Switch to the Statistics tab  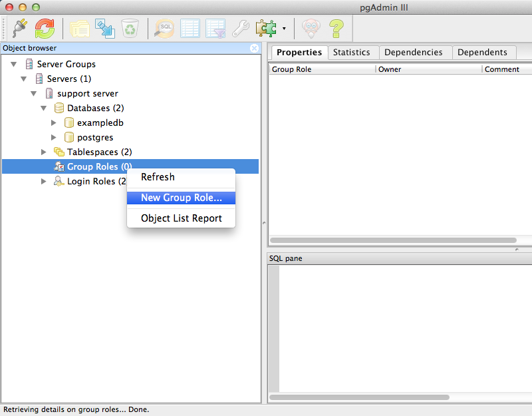coord(353,53)
